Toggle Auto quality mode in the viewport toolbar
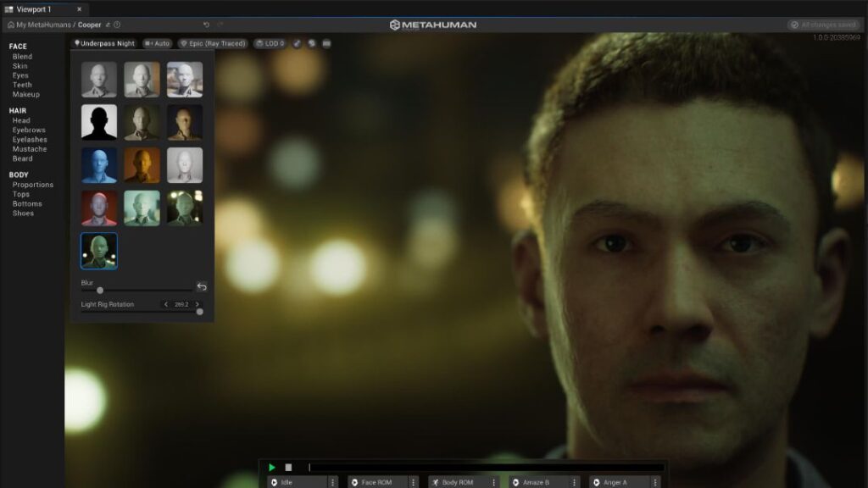 (157, 42)
